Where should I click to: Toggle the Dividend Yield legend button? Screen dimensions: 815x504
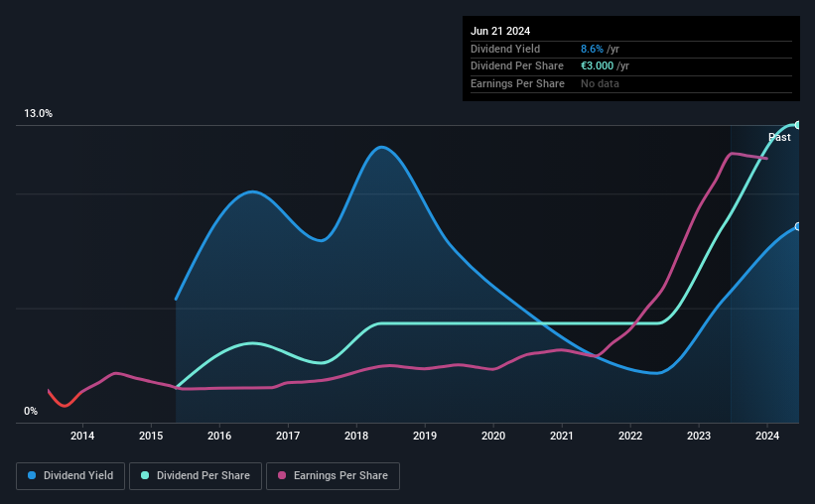(70, 476)
